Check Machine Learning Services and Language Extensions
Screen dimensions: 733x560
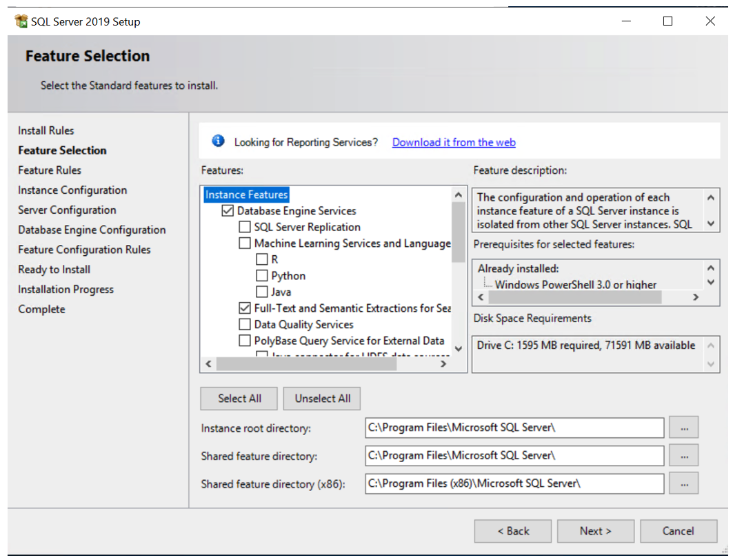[x=245, y=243]
